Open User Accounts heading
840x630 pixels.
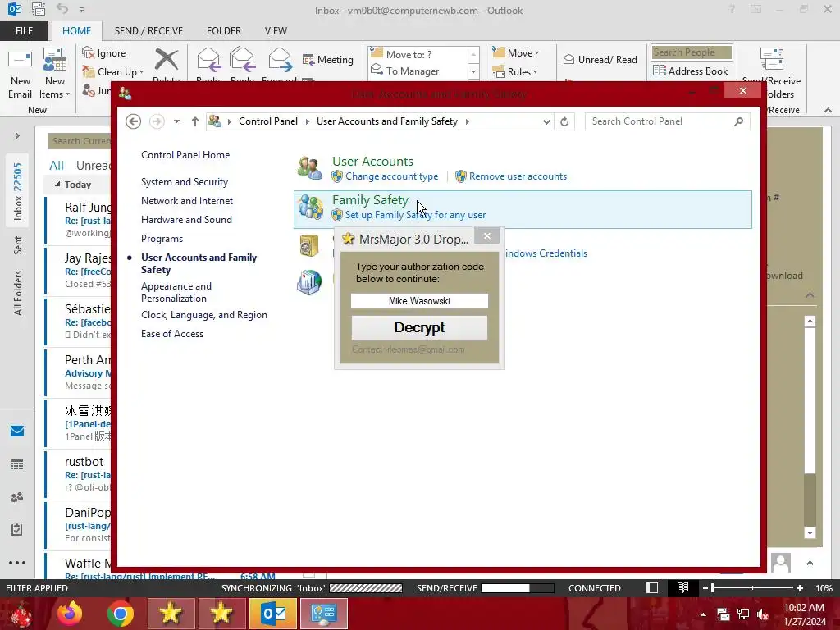pyautogui.click(x=372, y=162)
